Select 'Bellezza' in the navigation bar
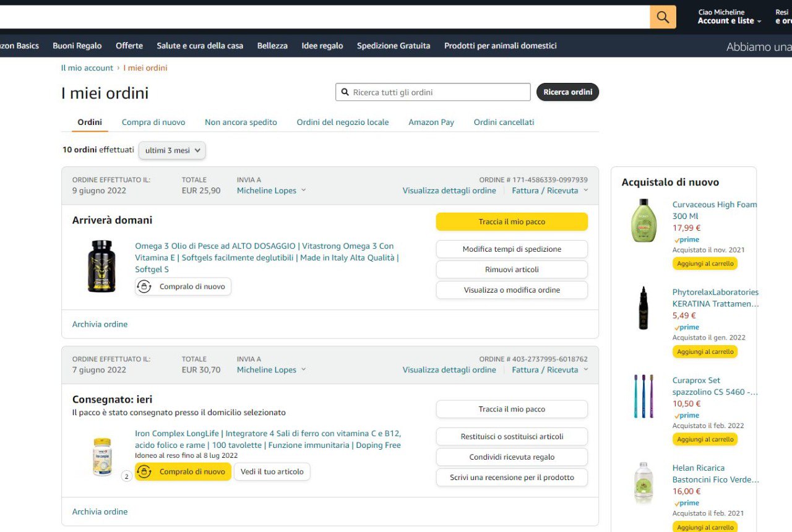The image size is (792, 532). 272,46
